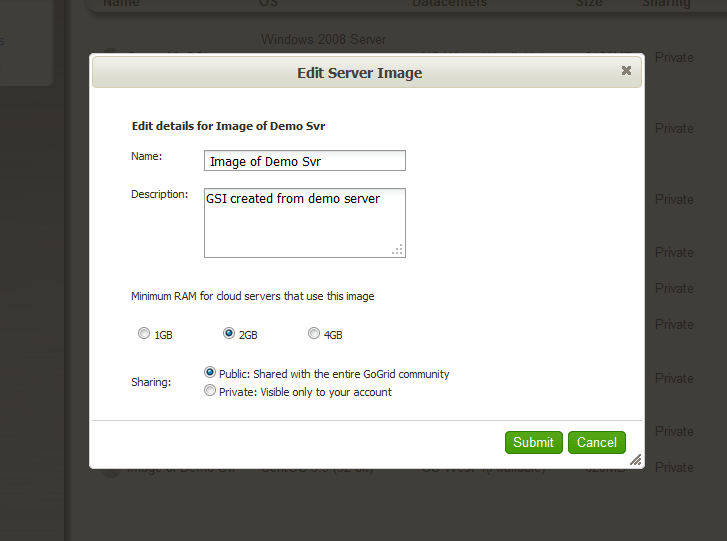
Task: Set sharing to Public for GoGrid community
Action: pos(210,372)
